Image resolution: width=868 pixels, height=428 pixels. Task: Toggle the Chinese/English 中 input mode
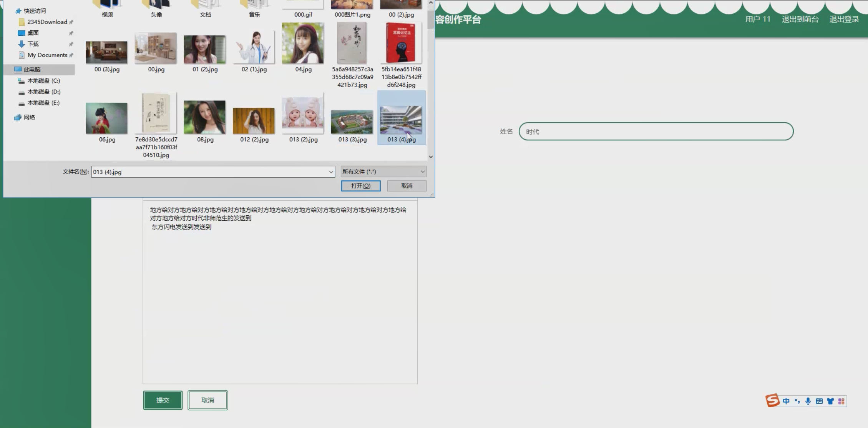pos(786,401)
